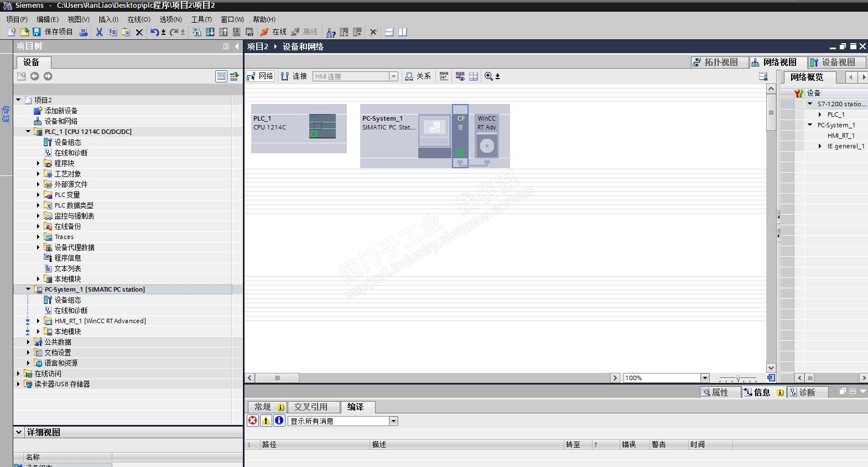Select IE general_1 in the network overview
Image resolution: width=868 pixels, height=467 pixels.
click(x=846, y=146)
